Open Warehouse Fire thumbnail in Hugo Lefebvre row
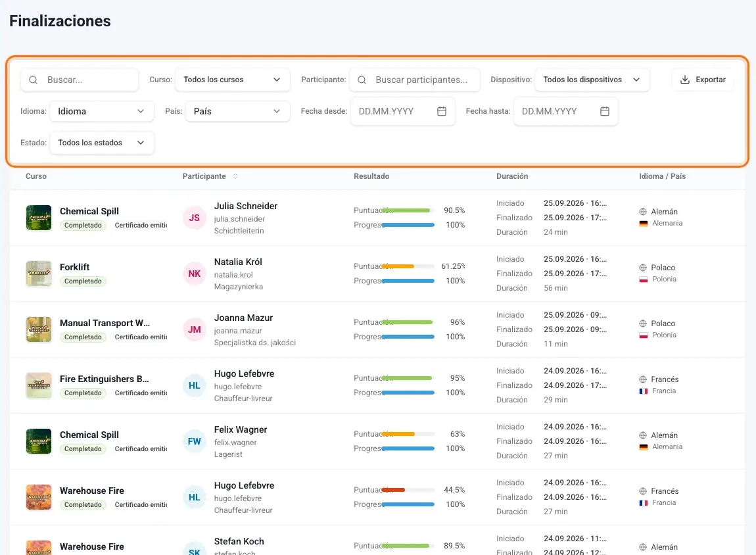756x555 pixels. (39, 498)
